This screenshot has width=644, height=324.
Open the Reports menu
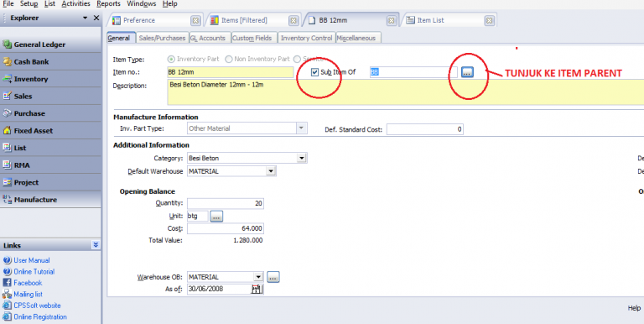pyautogui.click(x=108, y=3)
